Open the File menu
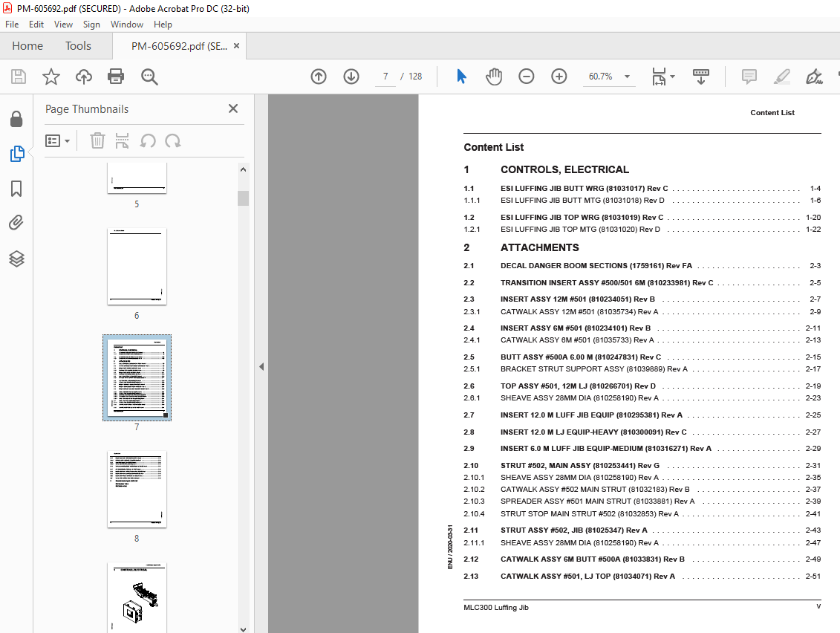840x633 pixels. [x=12, y=24]
